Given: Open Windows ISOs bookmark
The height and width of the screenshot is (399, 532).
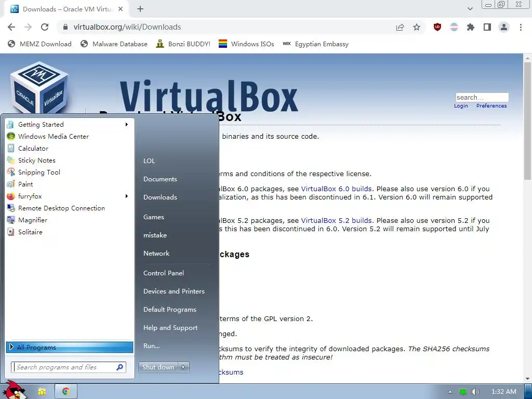Looking at the screenshot, I should 246,44.
